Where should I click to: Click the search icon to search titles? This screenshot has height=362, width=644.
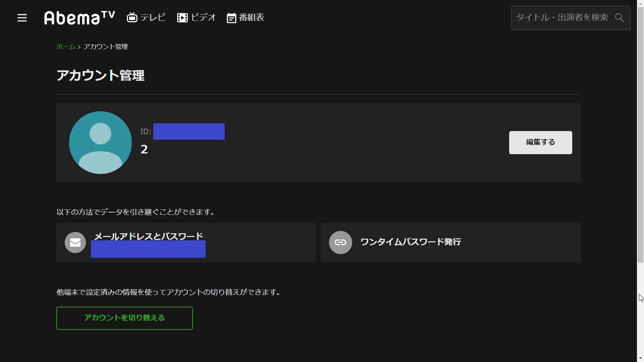pyautogui.click(x=619, y=18)
